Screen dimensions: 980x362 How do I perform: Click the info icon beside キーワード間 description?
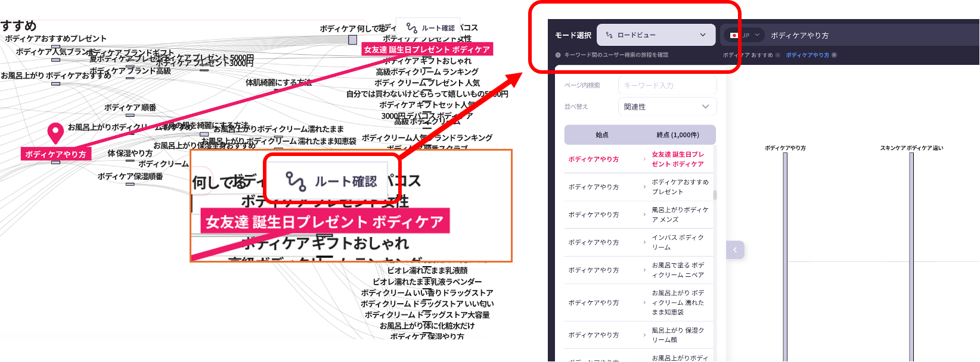click(558, 55)
